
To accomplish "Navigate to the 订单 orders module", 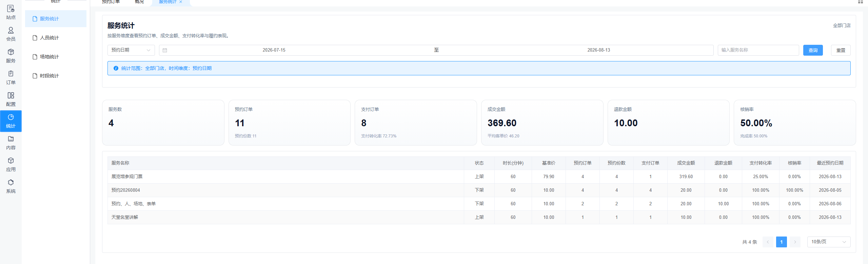I will click(11, 78).
